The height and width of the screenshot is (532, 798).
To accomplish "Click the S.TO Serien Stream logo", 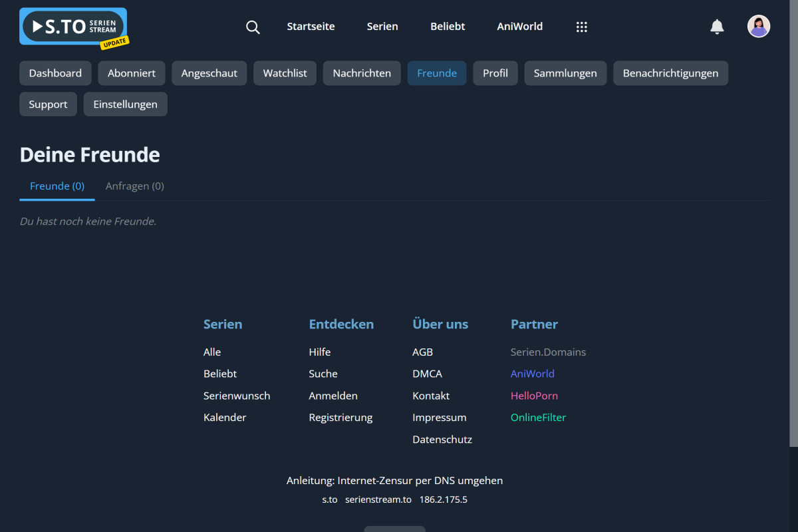I will tap(73, 27).
